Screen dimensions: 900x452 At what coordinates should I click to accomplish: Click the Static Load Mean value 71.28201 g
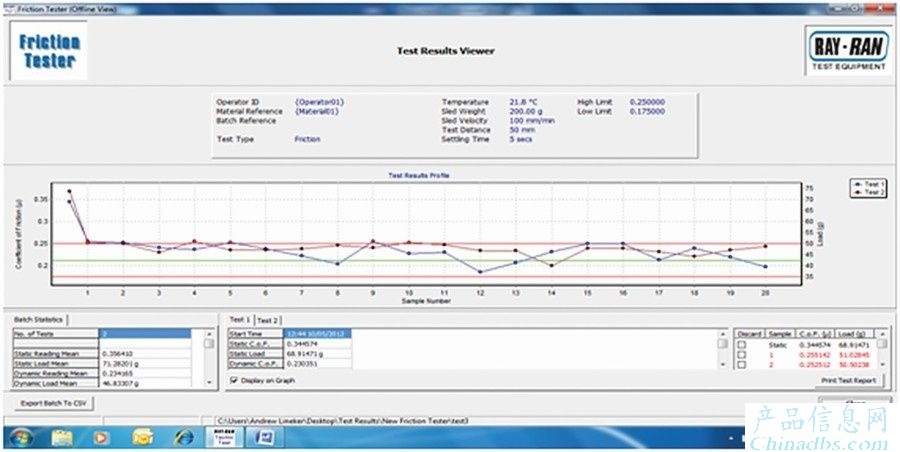[123, 364]
